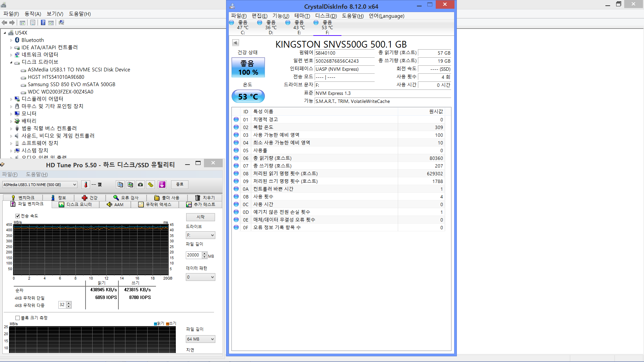Click show/hide console tree icon in Device Manager
The image size is (644, 362).
22,22
